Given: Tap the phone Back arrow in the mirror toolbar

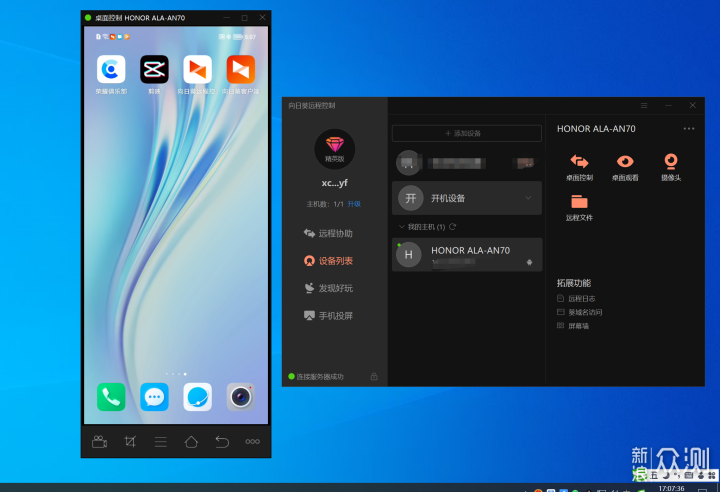Looking at the screenshot, I should [222, 442].
